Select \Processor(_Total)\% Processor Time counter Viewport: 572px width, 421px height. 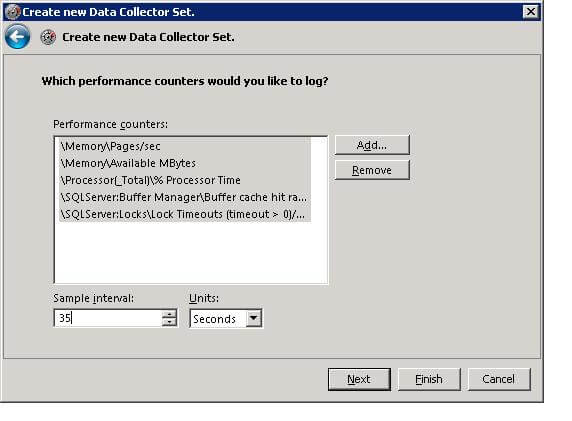coord(185,180)
